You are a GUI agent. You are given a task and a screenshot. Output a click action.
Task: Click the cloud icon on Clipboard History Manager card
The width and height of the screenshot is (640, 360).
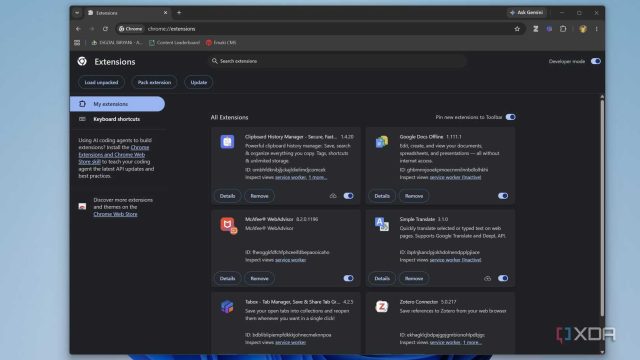click(x=333, y=196)
